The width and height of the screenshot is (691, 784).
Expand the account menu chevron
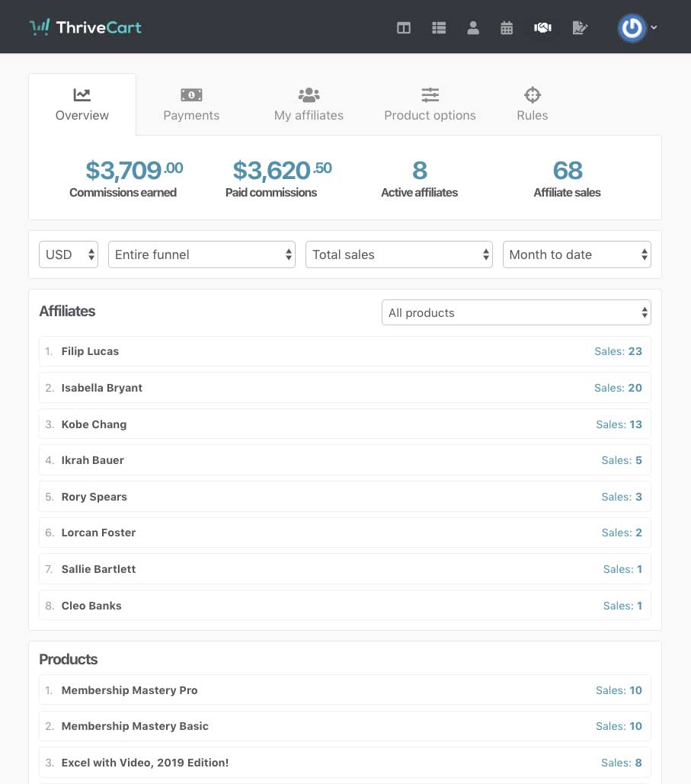[654, 28]
